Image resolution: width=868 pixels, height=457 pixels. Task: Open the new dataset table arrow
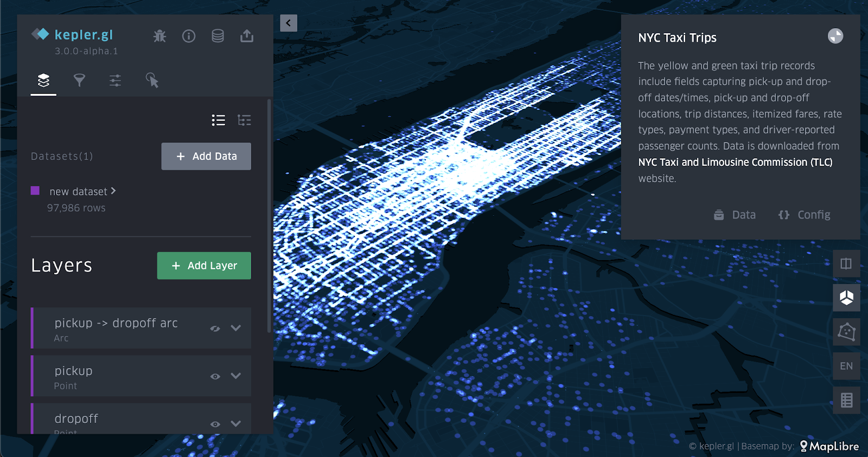(x=113, y=191)
